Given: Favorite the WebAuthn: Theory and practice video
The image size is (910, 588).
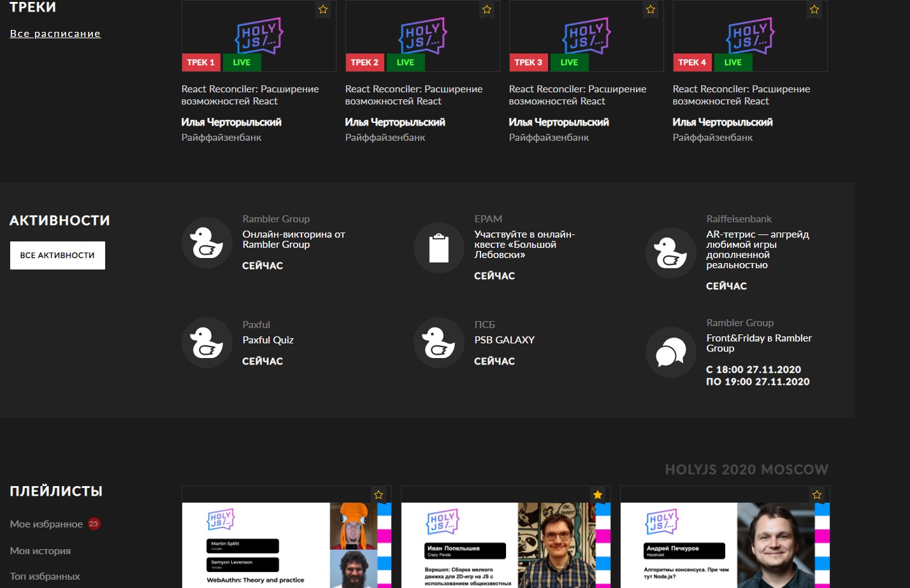Looking at the screenshot, I should pos(379,495).
